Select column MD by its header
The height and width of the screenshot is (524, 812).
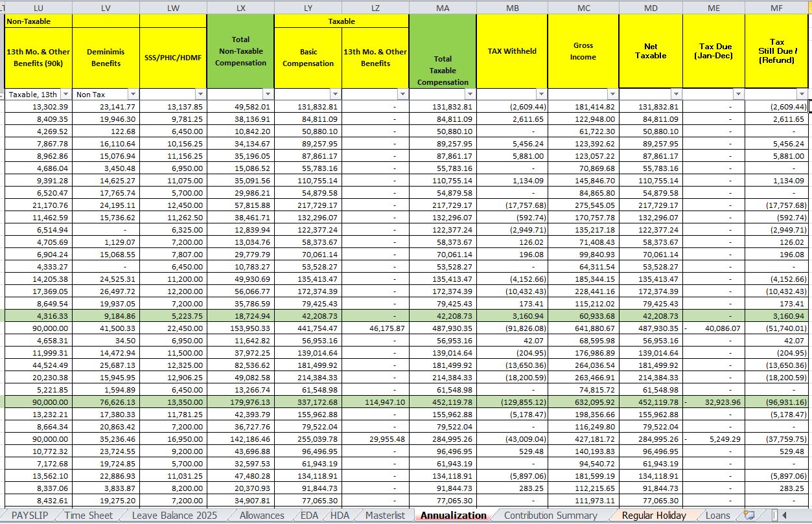tap(651, 7)
